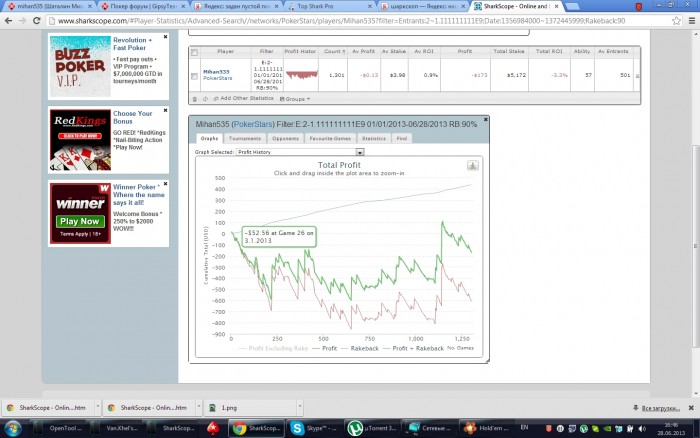Click the Profit History mini graph thumbnail
This screenshot has width=700, height=438.
(x=302, y=75)
